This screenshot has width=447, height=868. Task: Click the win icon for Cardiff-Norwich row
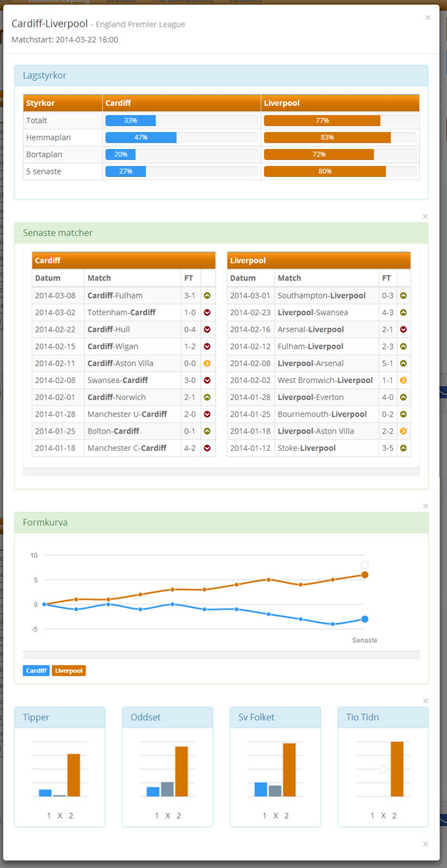coord(207,398)
